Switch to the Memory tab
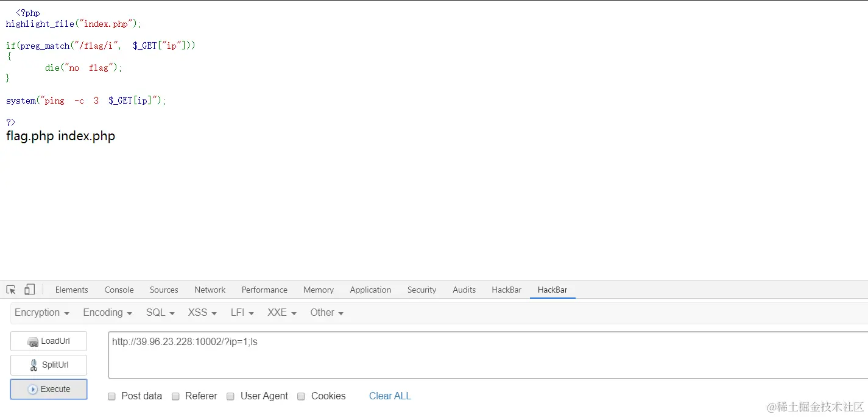Viewport: 868px width, 417px height. (319, 290)
